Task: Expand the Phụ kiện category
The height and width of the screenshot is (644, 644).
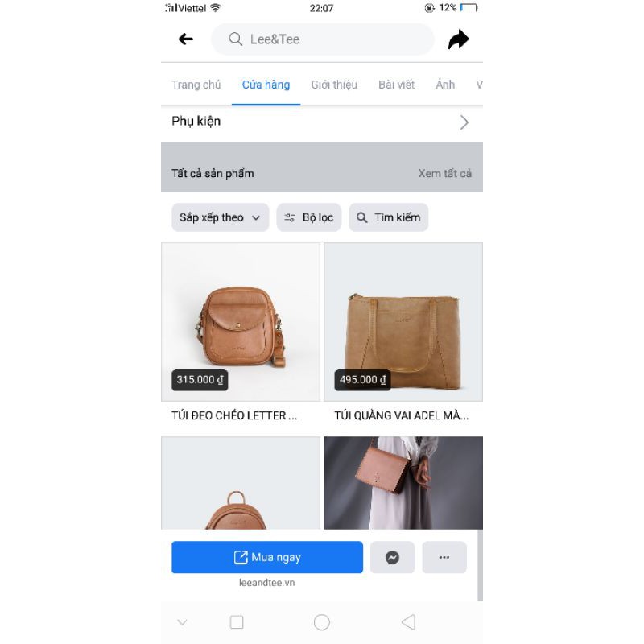Action: (x=321, y=122)
